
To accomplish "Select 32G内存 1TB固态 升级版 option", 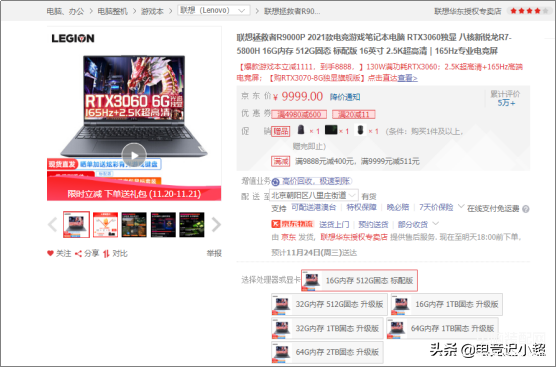I will pos(327,328).
